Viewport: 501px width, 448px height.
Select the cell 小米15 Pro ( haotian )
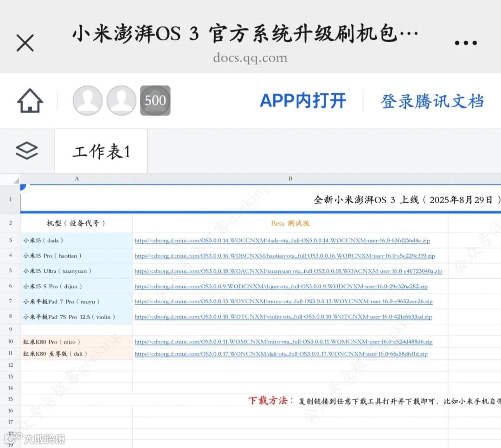pos(77,256)
